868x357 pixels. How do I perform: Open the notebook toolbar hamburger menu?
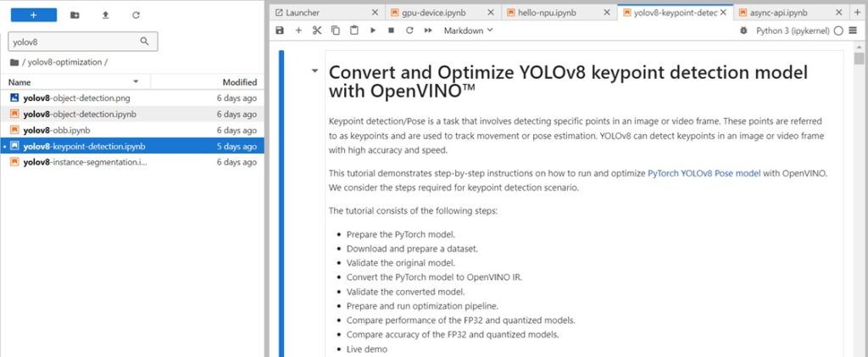[x=853, y=31]
